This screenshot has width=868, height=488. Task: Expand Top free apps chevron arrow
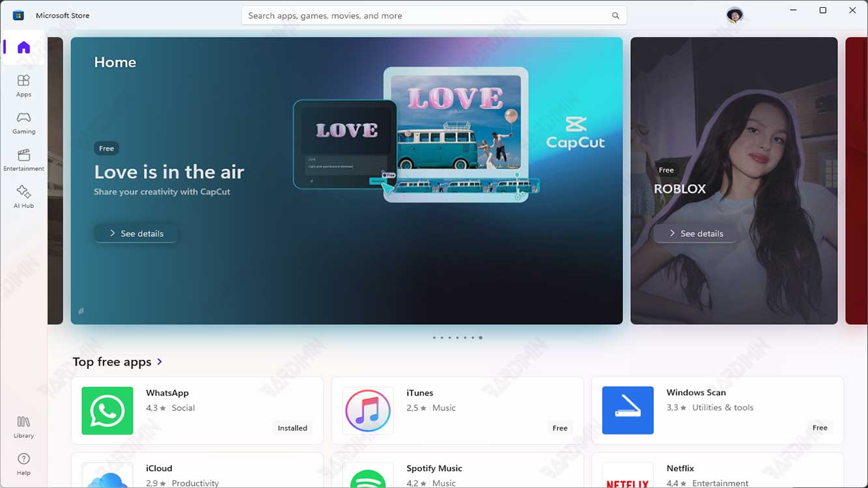160,362
